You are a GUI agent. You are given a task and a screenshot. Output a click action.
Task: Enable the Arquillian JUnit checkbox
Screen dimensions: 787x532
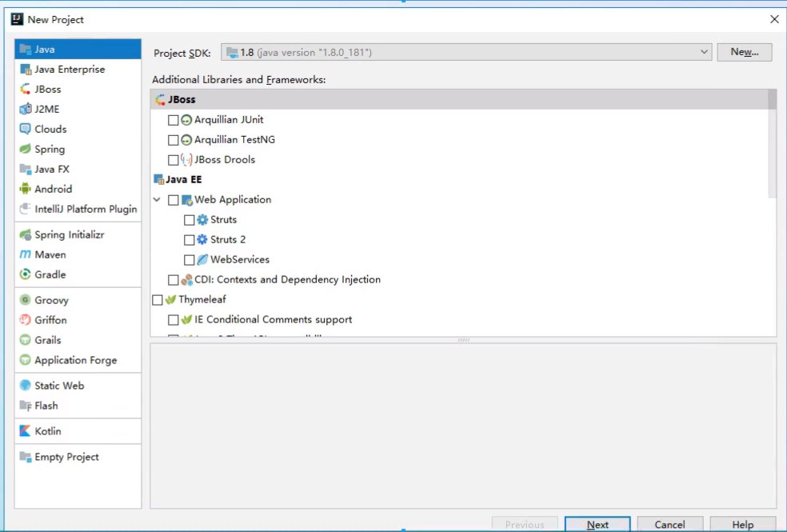tap(174, 120)
